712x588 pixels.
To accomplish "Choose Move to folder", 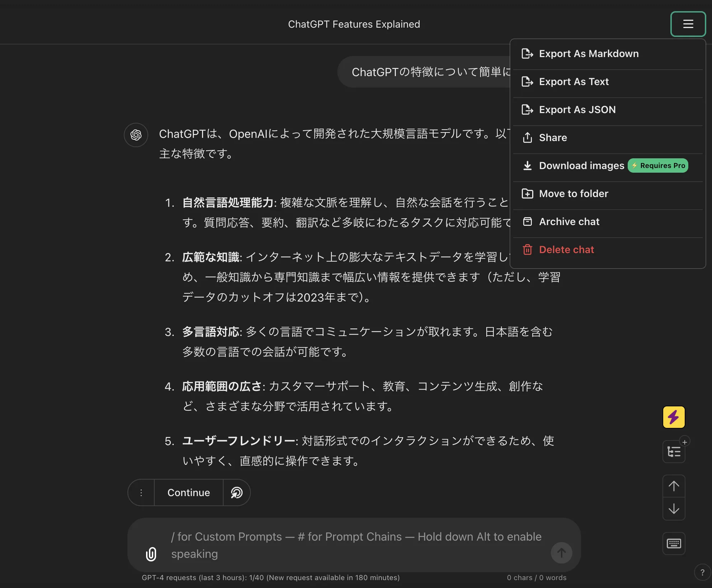I will click(x=608, y=194).
